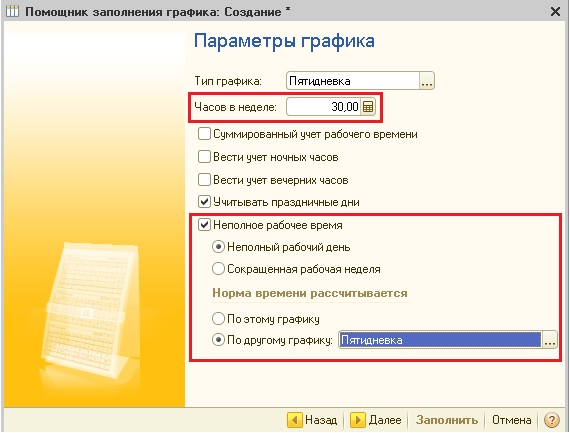Click the back arrow icon beside Назад
This screenshot has height=433, width=570.
pyautogui.click(x=294, y=420)
